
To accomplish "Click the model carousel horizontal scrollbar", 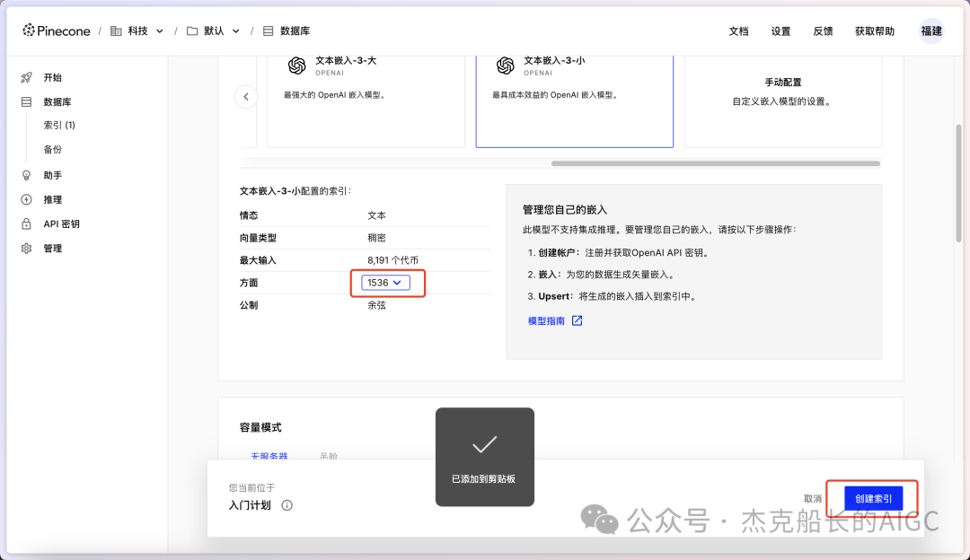I will tap(715, 164).
